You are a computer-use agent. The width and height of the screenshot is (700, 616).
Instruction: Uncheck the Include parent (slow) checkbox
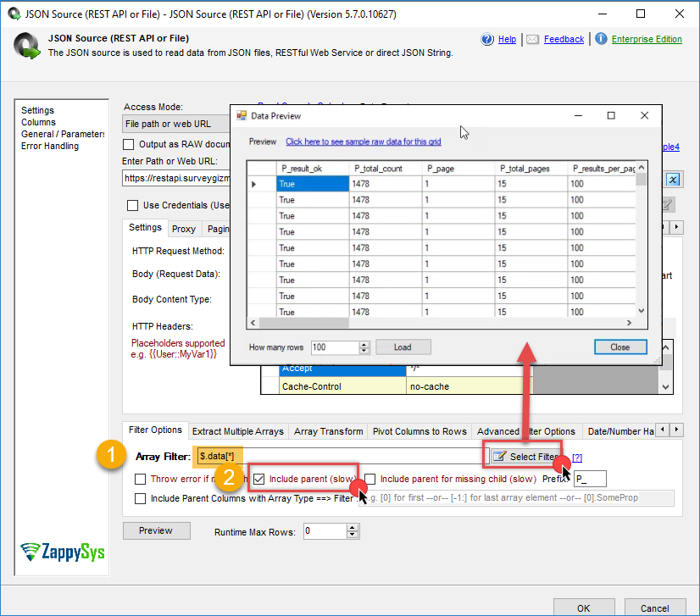pyautogui.click(x=259, y=479)
